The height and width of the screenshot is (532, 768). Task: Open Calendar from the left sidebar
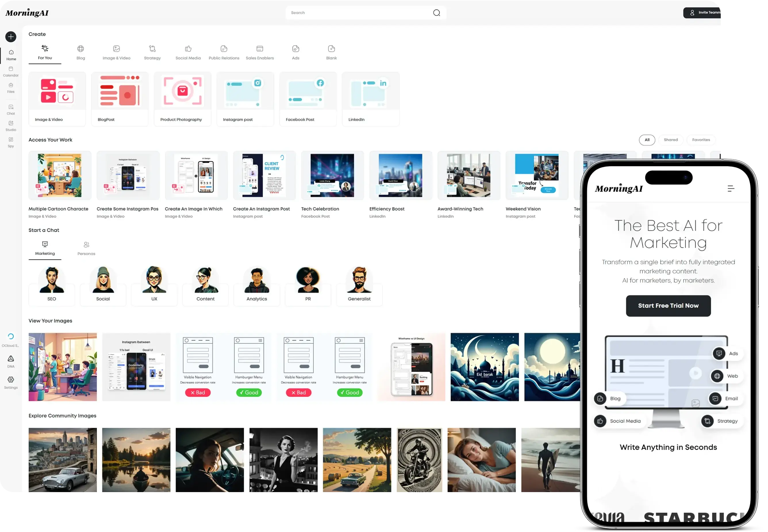pos(11,71)
